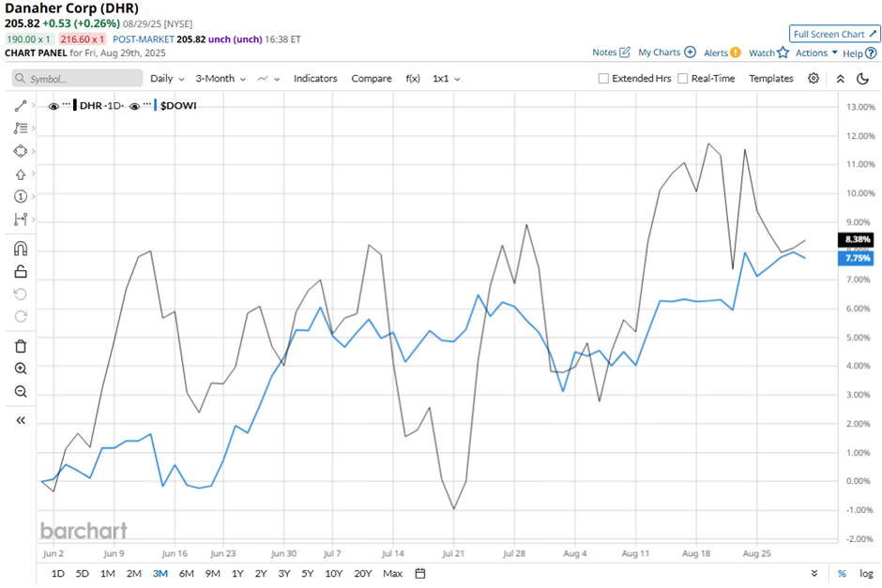This screenshot has width=882, height=588.
Task: Add to My Charts plus icon
Action: (691, 53)
